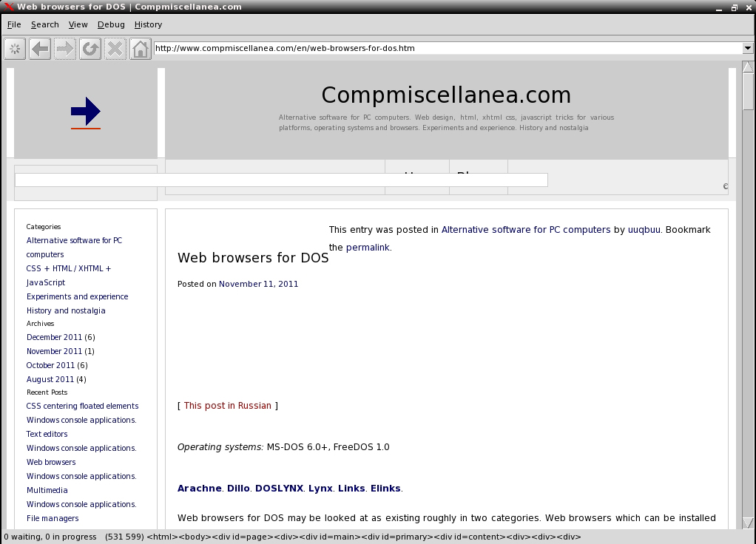Go back using the left arrow button
The image size is (756, 544).
tap(40, 49)
